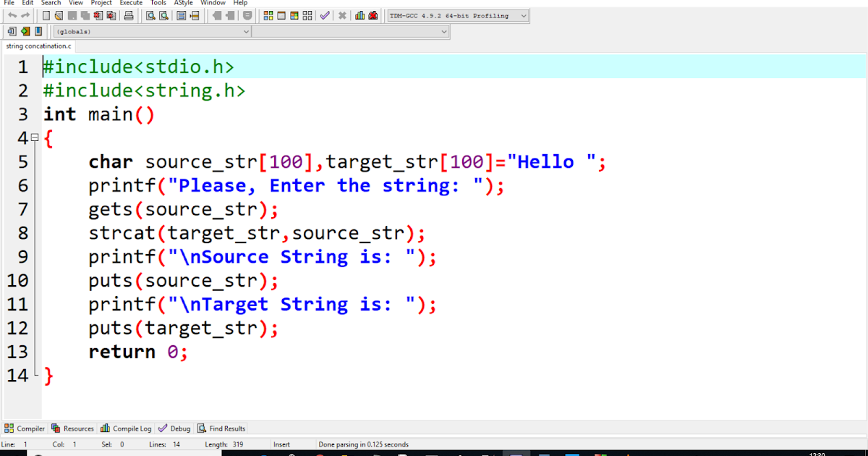
Task: Switch to the Compile Log tab
Action: (x=126, y=428)
